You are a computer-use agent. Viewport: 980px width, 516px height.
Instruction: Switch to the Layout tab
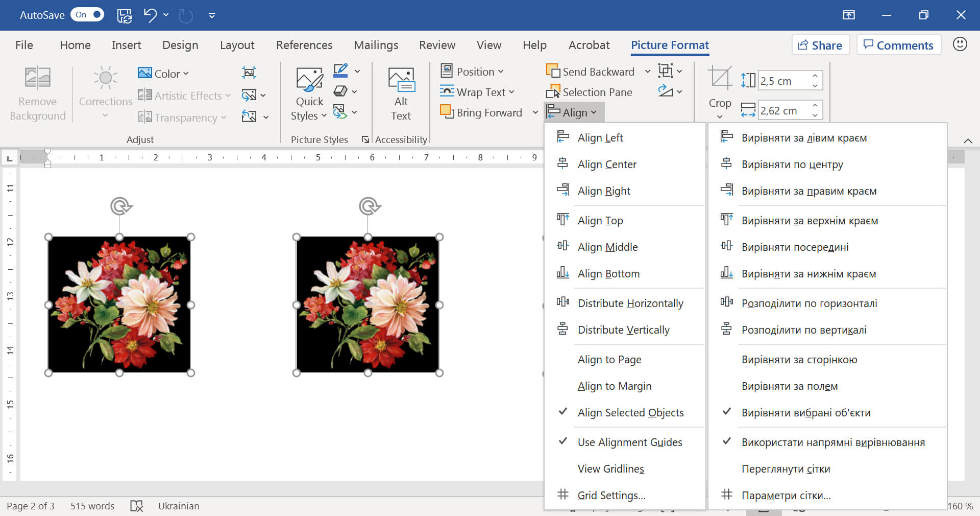click(x=237, y=45)
